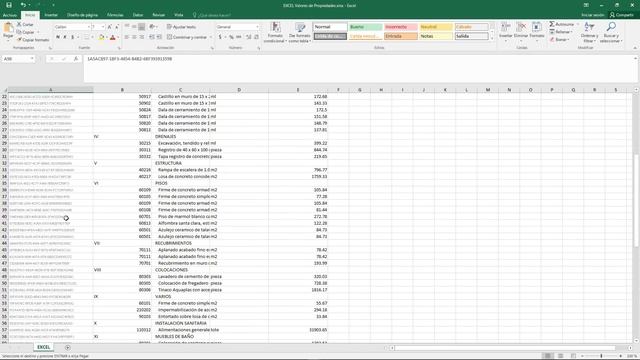640x360 pixels.
Task: Click Iniciar sesión link
Action: 593,15
